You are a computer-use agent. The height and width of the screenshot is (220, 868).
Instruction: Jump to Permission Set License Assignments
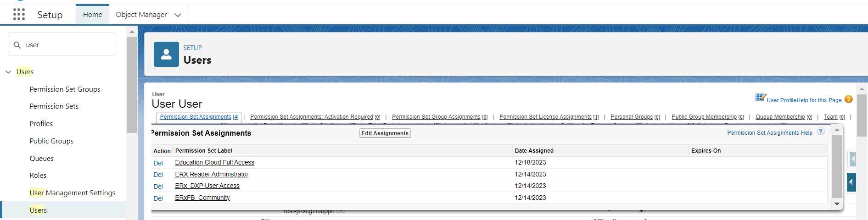pos(545,117)
